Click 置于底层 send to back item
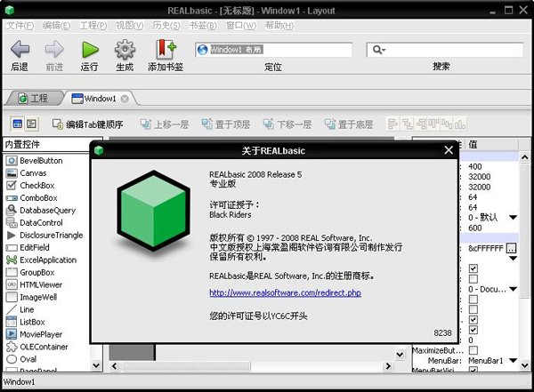This screenshot has width=534, height=392. 349,124
